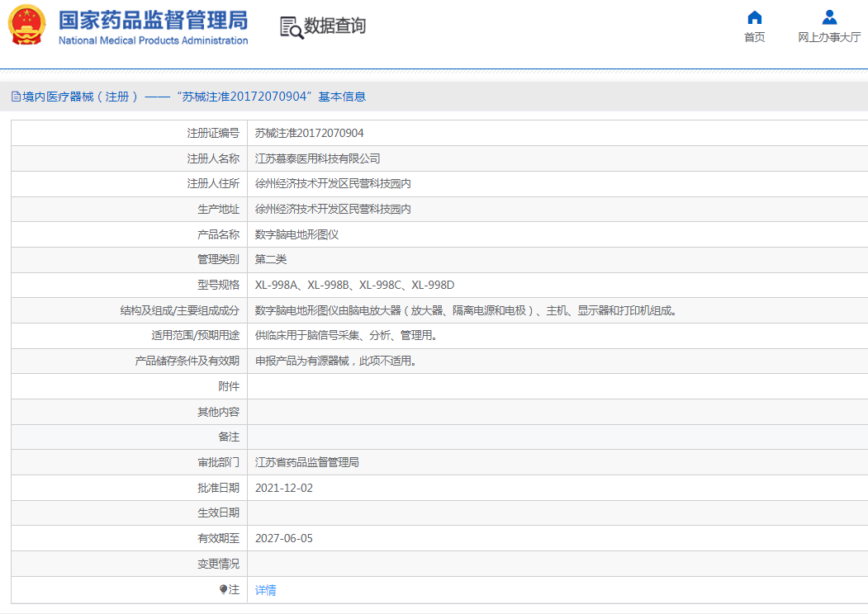This screenshot has height=614, width=868.
Task: Click 国家药品监督管理局 title text
Action: pos(154,20)
